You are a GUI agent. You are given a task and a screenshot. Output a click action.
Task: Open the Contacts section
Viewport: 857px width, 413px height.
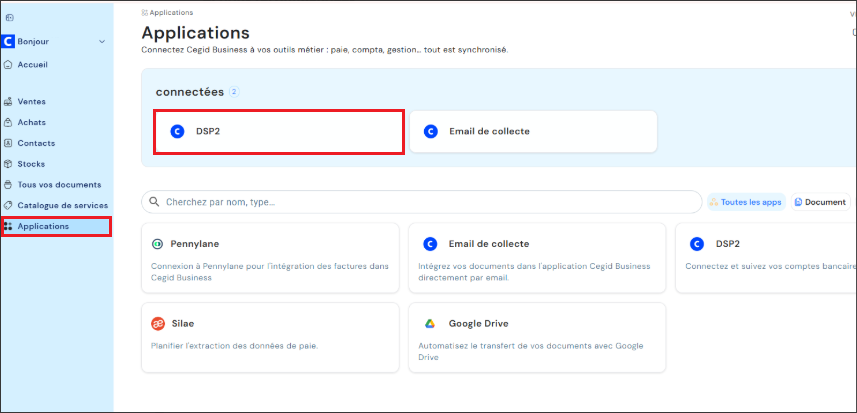(x=36, y=143)
